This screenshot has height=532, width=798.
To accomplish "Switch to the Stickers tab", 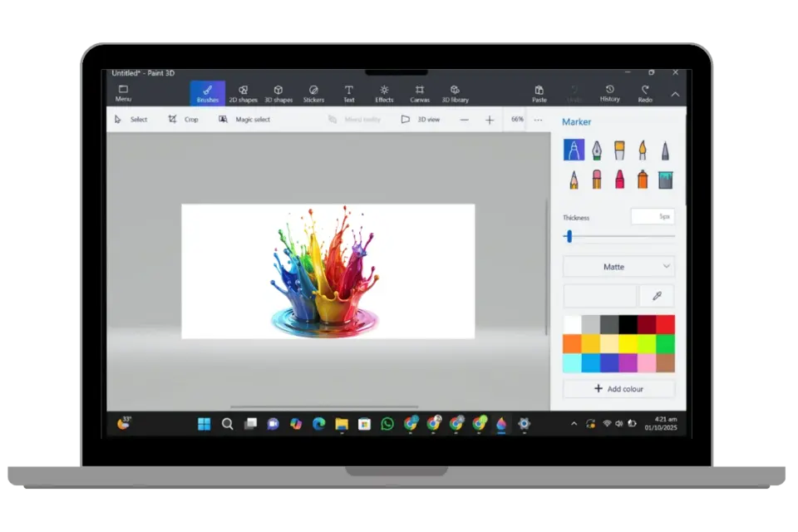I will pos(313,92).
